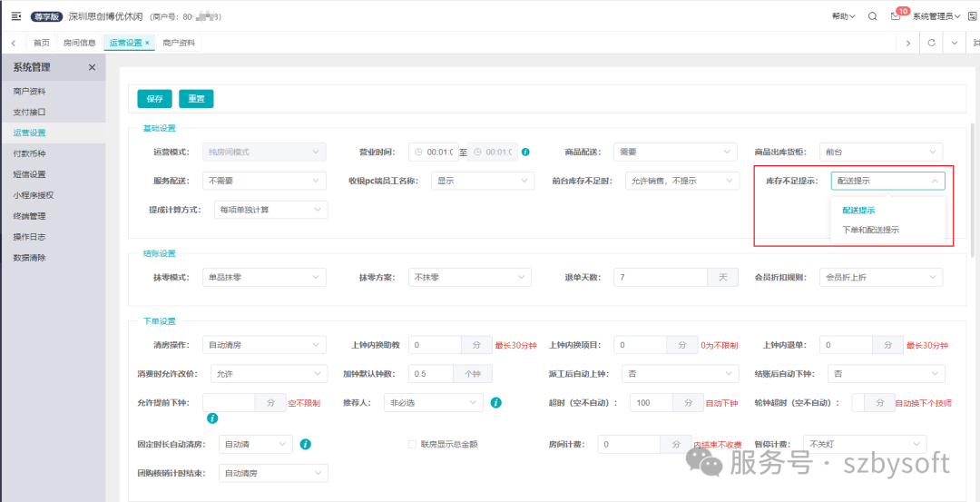
Task: Open 服务配送 dropdown
Action: tap(264, 181)
